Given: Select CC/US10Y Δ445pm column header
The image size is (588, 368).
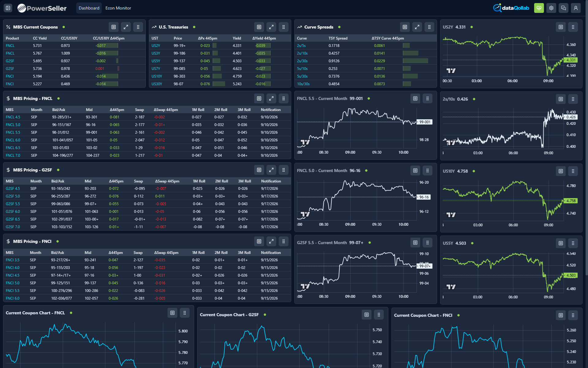Looking at the screenshot, I should click(x=109, y=38).
